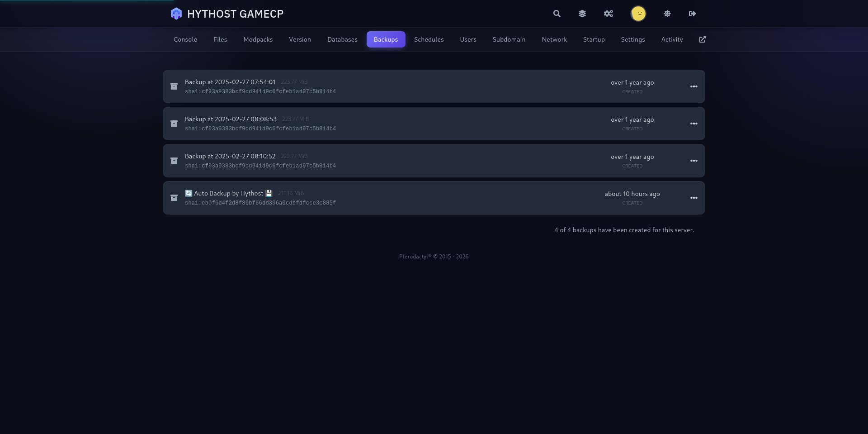
Task: Open the yellow avatar account icon
Action: 638,14
